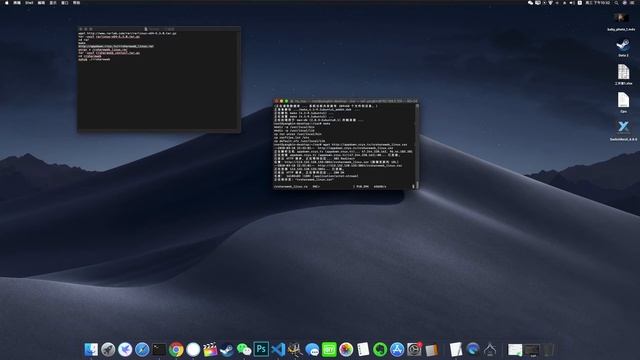This screenshot has width=640, height=360.
Task: Open the bird mail app icon in dock
Action: (x=125, y=349)
